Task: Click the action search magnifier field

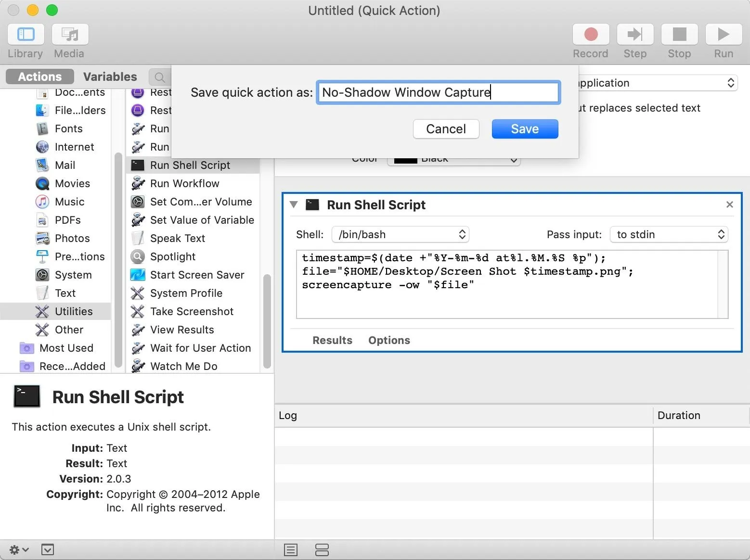Action: coord(160,77)
